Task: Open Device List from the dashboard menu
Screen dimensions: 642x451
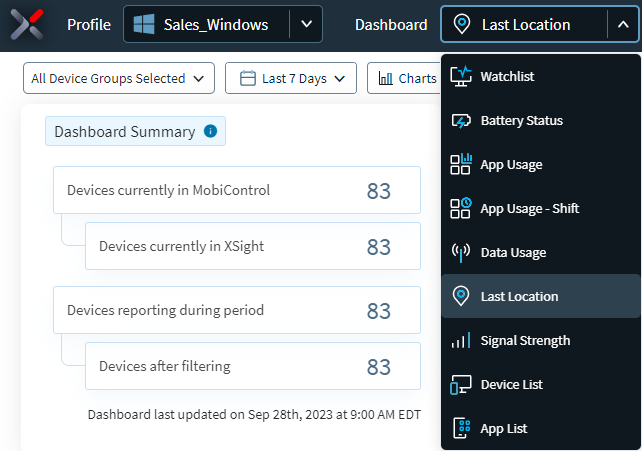Action: tap(541, 384)
